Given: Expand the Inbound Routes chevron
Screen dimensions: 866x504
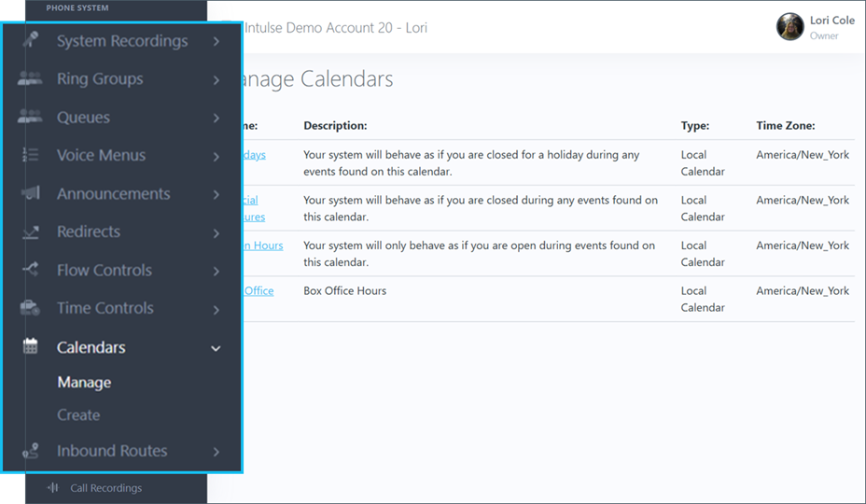Looking at the screenshot, I should coord(216,452).
